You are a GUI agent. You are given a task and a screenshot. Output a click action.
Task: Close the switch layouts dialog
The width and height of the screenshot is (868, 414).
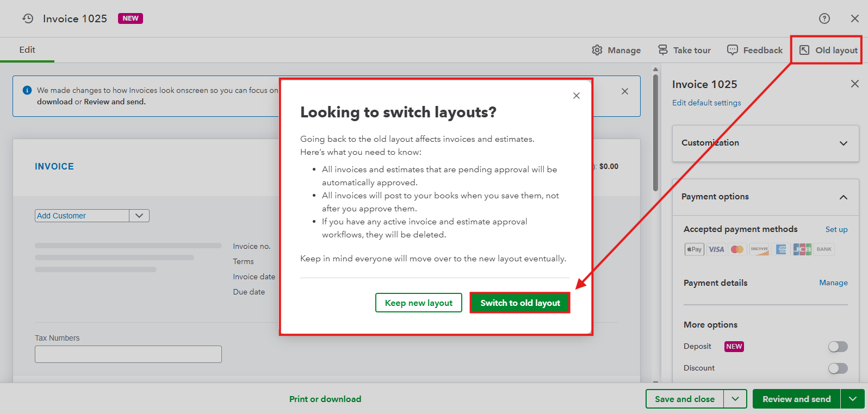coord(576,96)
